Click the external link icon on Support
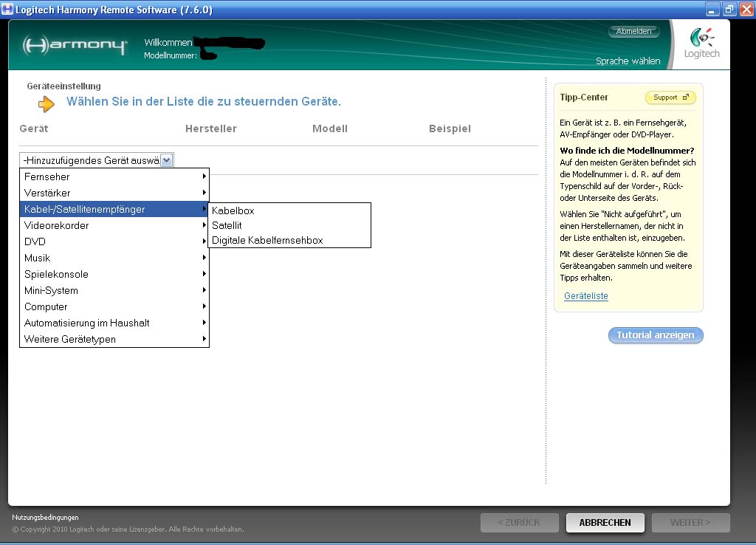Image resolution: width=756 pixels, height=545 pixels. point(686,97)
